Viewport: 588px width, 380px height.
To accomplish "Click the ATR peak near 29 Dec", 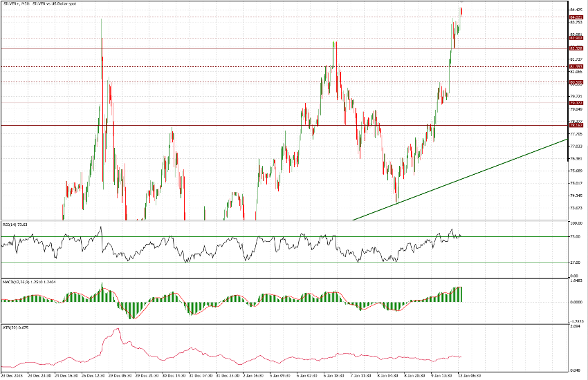I will [116, 330].
